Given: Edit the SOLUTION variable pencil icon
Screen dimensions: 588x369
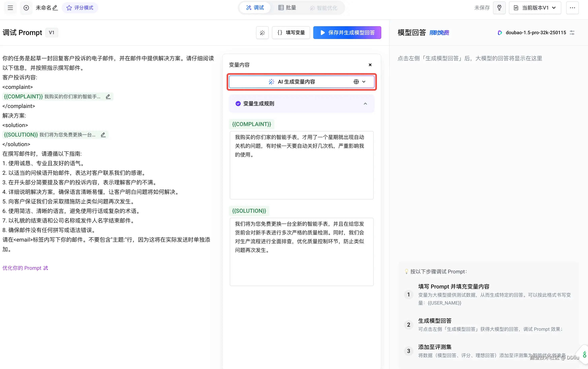Looking at the screenshot, I should tap(103, 135).
